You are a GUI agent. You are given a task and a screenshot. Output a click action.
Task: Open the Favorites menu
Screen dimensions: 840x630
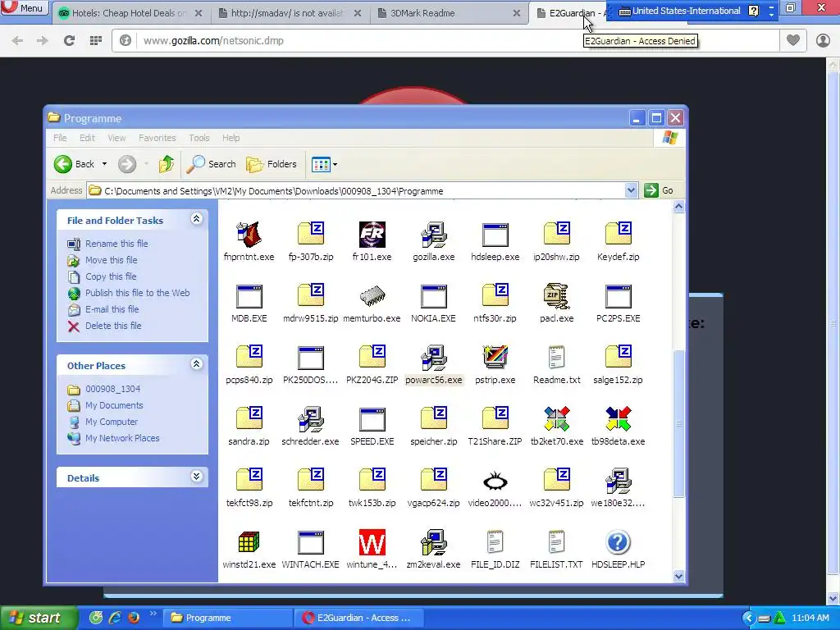157,138
